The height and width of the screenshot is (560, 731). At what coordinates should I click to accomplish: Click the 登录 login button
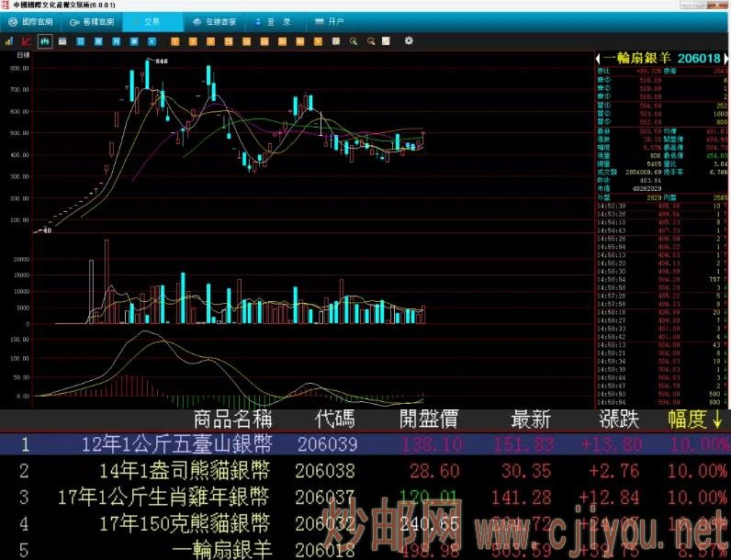tap(274, 22)
